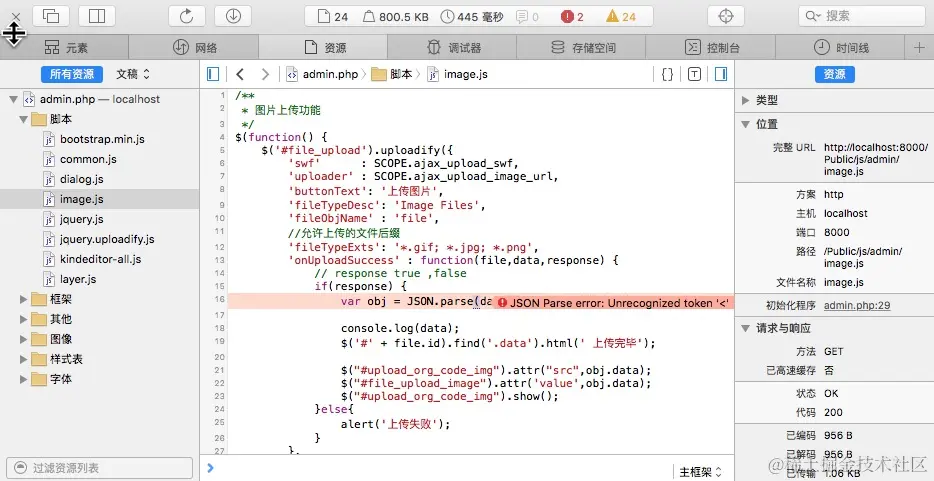Click the resource count 24 indicator
934x481 pixels.
[333, 17]
